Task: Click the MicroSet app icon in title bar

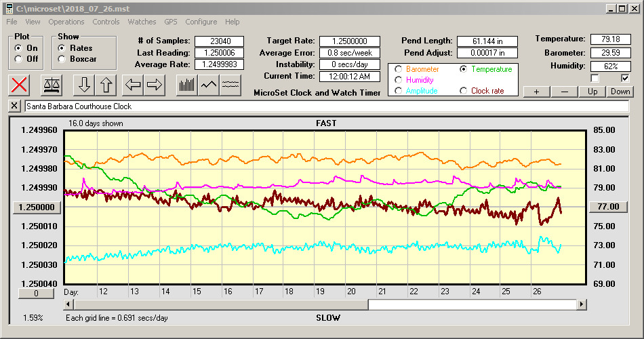Action: click(x=9, y=9)
